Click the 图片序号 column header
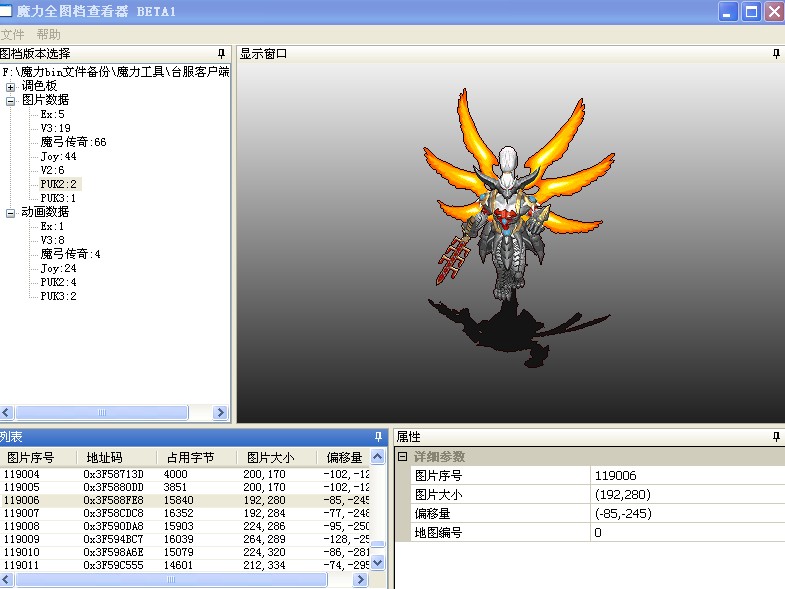785x589 pixels. click(x=30, y=457)
